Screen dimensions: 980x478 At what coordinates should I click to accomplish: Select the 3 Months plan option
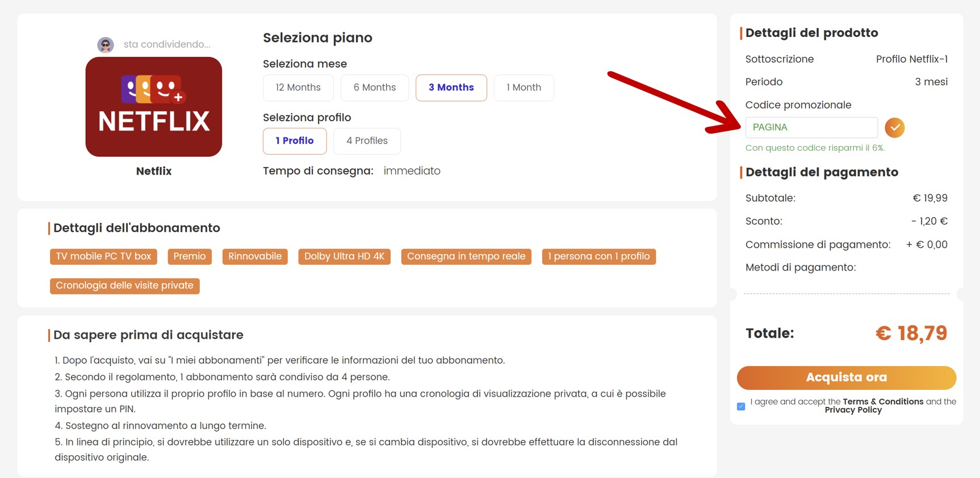(x=451, y=88)
